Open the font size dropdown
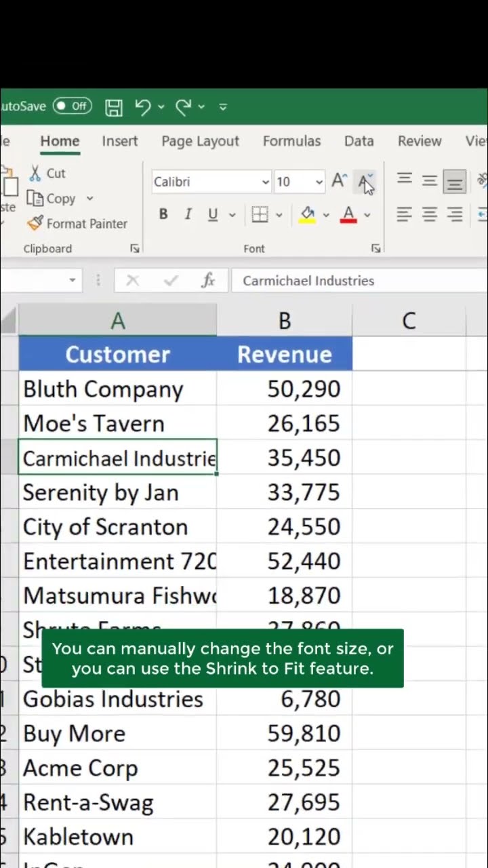Image resolution: width=488 pixels, height=868 pixels. pyautogui.click(x=319, y=182)
